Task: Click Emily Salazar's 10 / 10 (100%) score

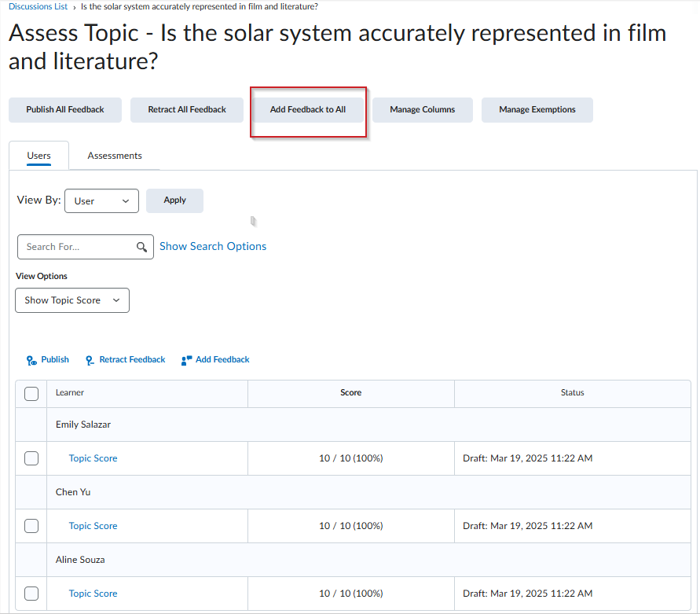Action: click(x=351, y=458)
